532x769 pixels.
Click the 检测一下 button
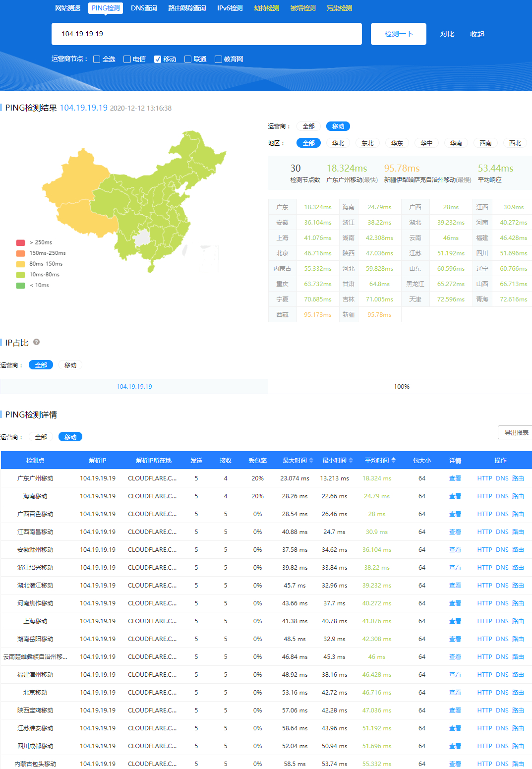point(399,34)
